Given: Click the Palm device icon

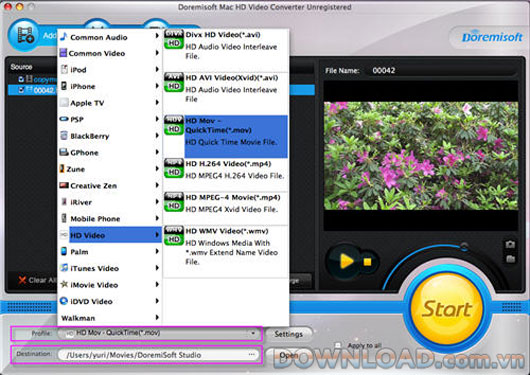Looking at the screenshot, I should 64,251.
